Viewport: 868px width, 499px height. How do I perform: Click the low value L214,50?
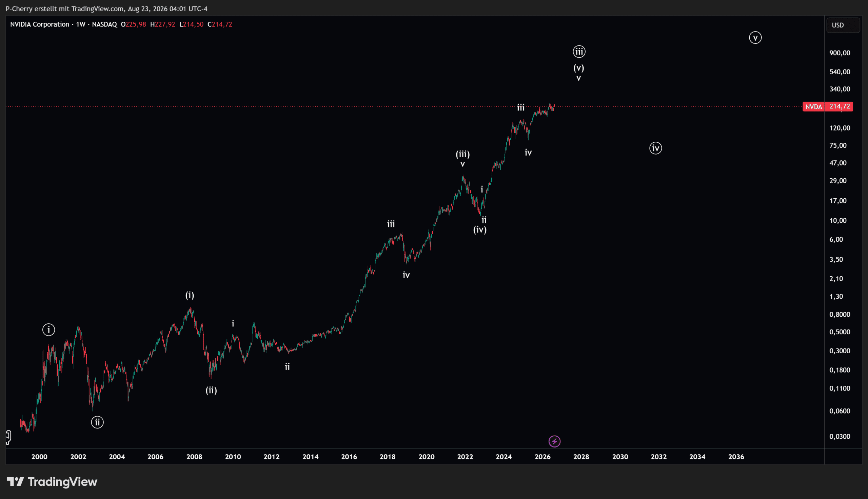coord(191,24)
